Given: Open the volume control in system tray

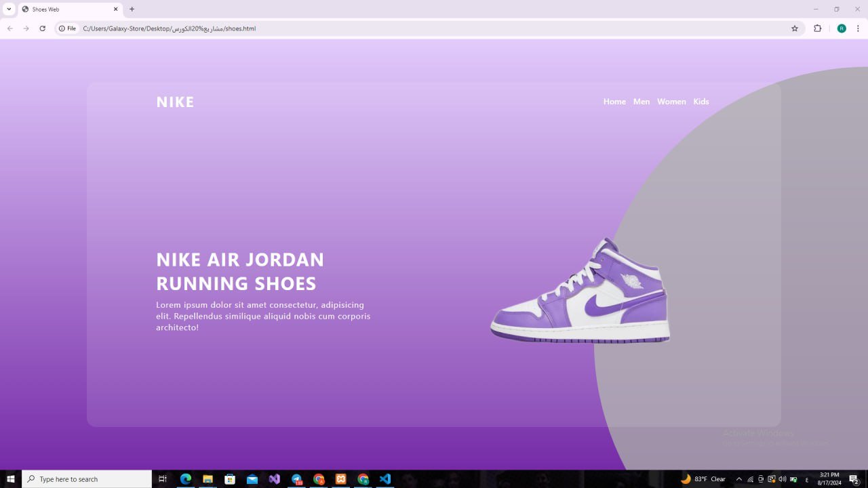Looking at the screenshot, I should tap(783, 479).
